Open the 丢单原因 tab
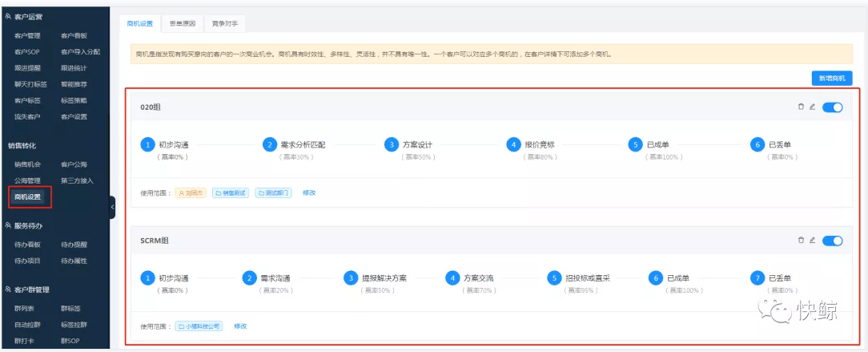The image size is (868, 352). click(182, 24)
